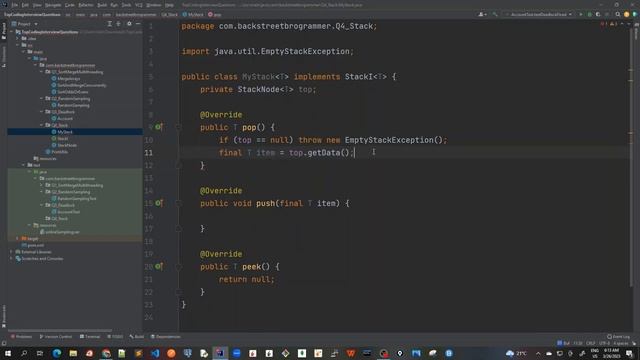Open the Structure sidebar tool window tab
The height and width of the screenshot is (360, 640).
pyautogui.click(x=4, y=56)
